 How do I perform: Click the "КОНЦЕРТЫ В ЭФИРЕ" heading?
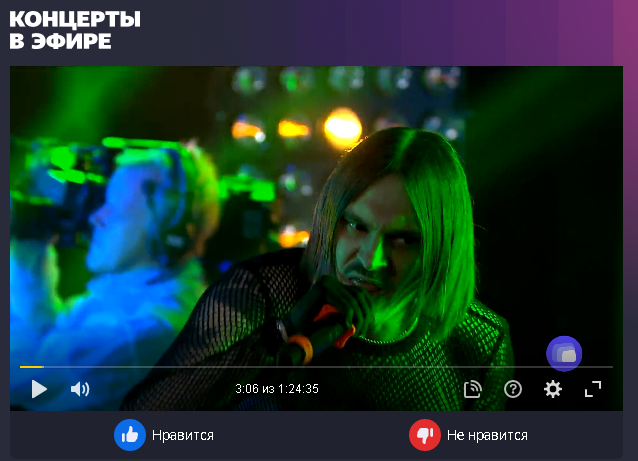click(x=75, y=30)
